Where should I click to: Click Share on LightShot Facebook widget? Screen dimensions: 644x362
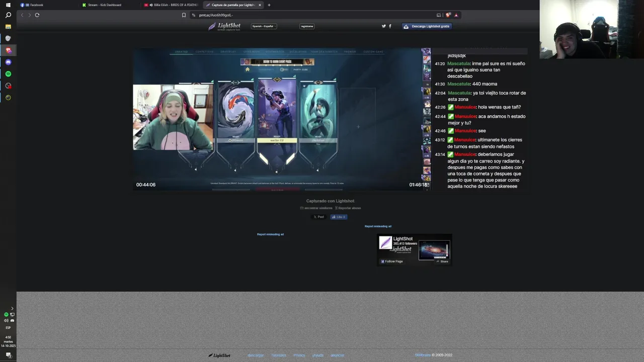point(442,261)
